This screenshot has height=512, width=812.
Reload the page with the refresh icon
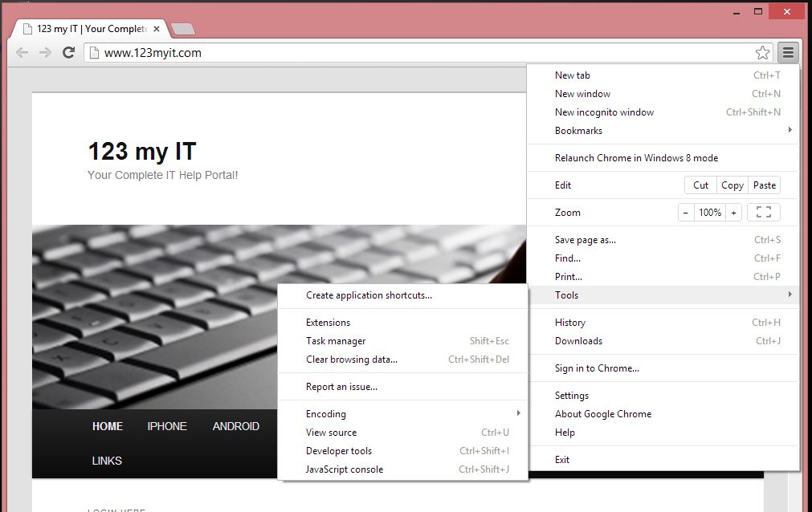coord(68,52)
